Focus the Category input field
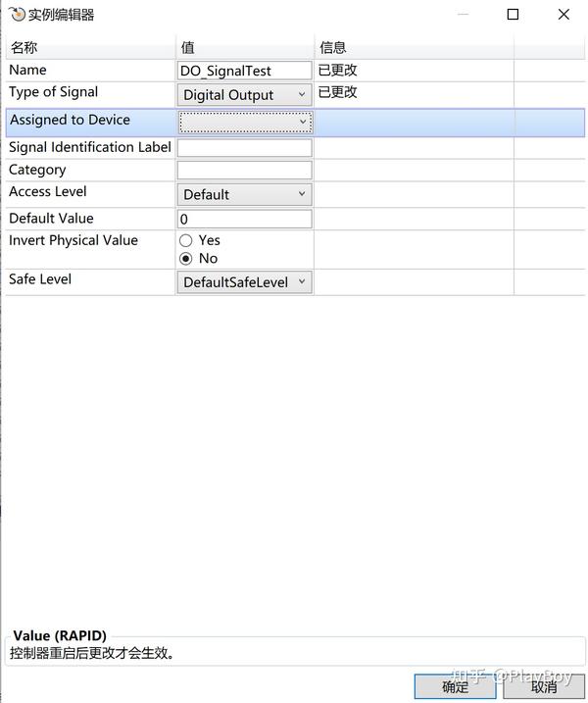The width and height of the screenshot is (588, 703). tap(245, 170)
